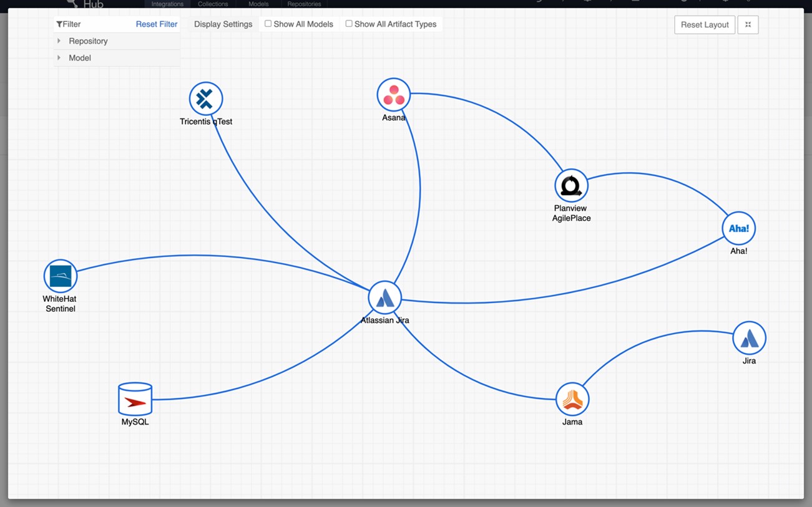The image size is (812, 507).
Task: Expand the Repository filter section
Action: tap(59, 41)
